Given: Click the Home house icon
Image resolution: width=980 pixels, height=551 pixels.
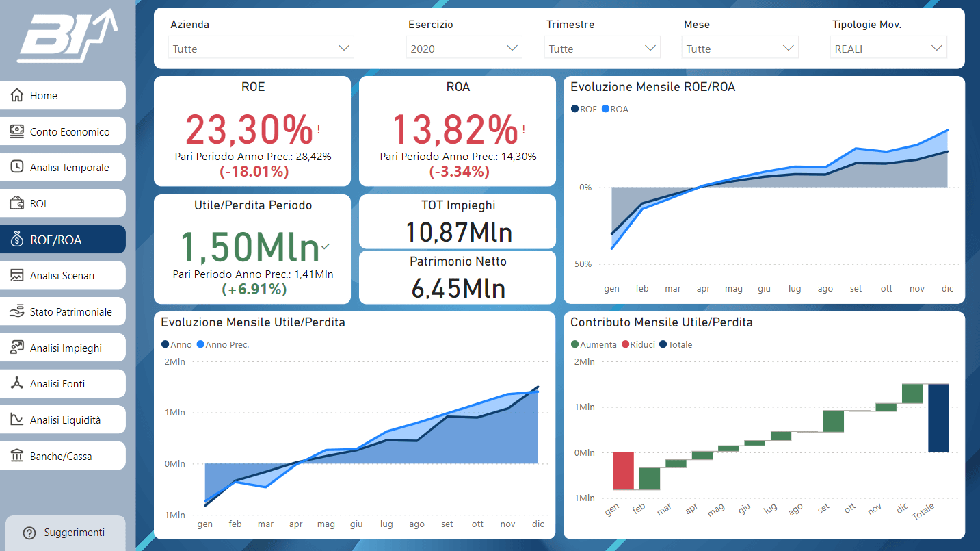Looking at the screenshot, I should pyautogui.click(x=17, y=95).
